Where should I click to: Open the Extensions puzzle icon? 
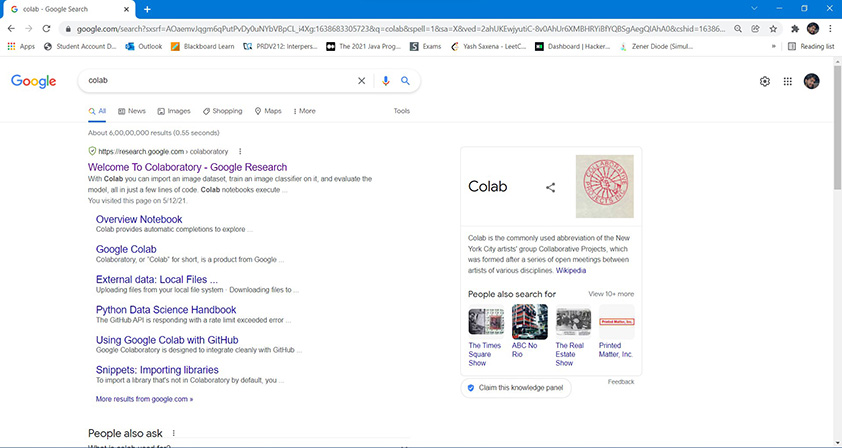pyautogui.click(x=795, y=28)
